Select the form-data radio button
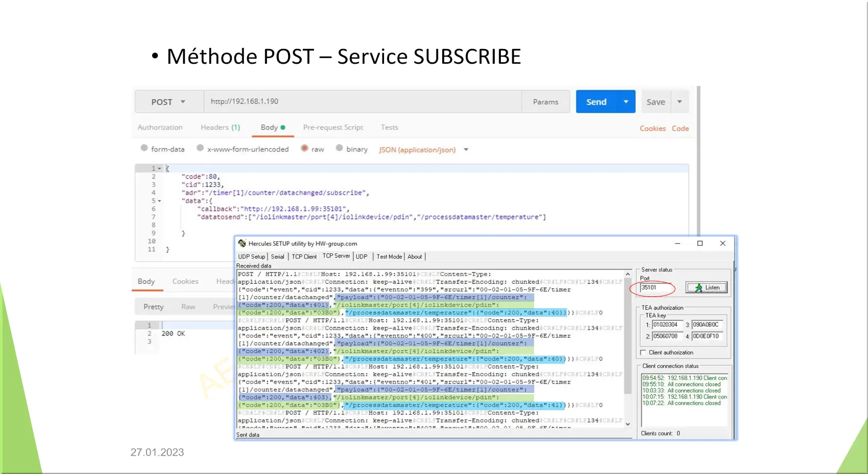 click(x=144, y=148)
